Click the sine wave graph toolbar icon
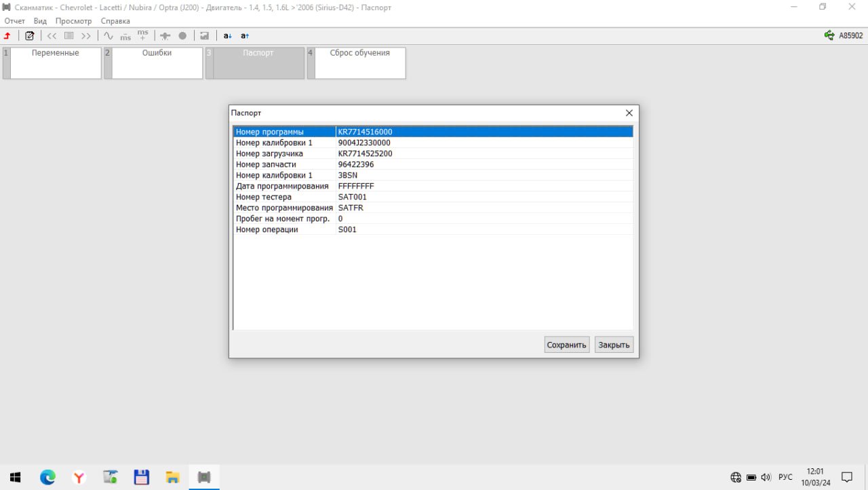 point(108,36)
